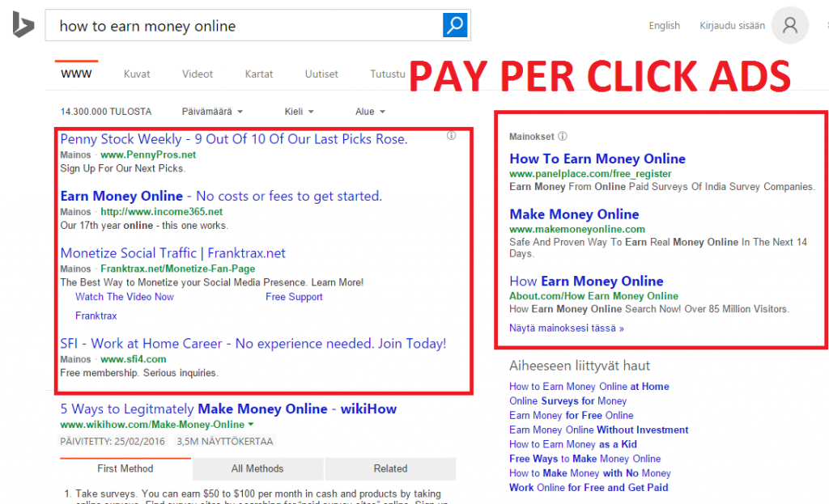
Task: Click www.makemoneyonline.com URL
Action: point(577,229)
